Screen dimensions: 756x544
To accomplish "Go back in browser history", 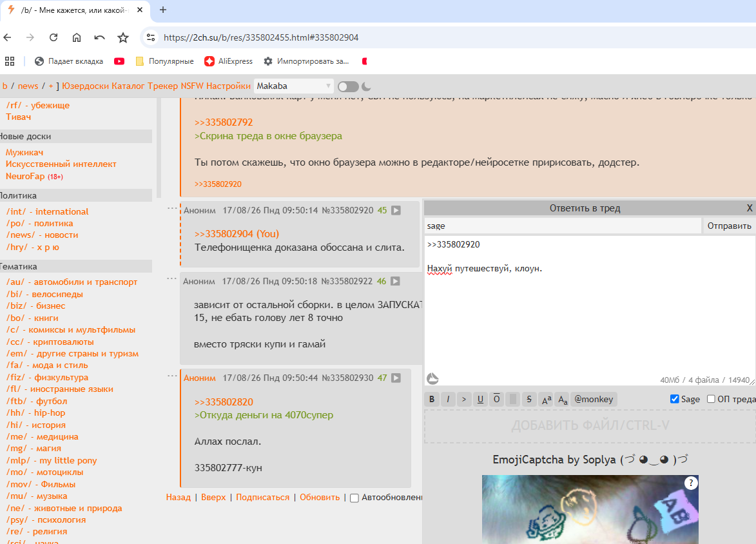I will 7,37.
